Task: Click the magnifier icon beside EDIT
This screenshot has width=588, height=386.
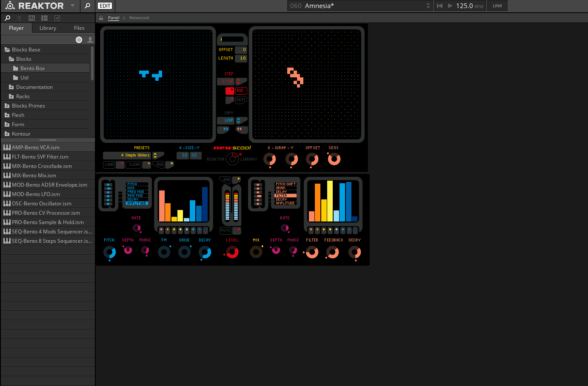Action: point(87,6)
